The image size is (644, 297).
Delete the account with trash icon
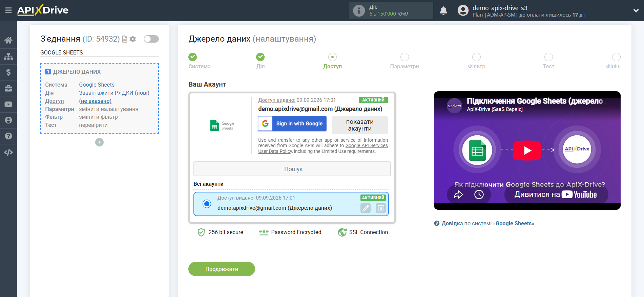pos(381,208)
